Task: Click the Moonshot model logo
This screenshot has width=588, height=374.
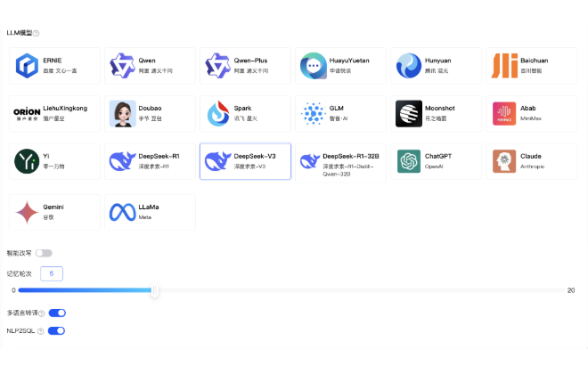Action: click(409, 113)
